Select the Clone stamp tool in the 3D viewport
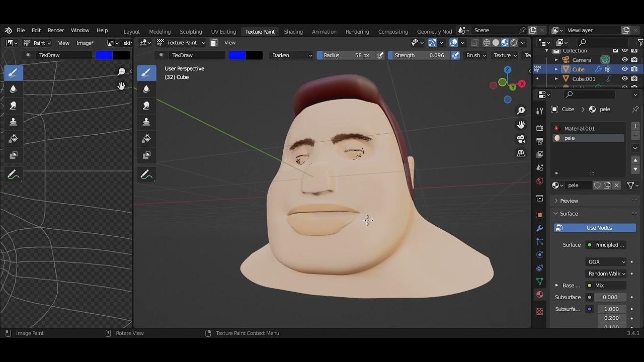The height and width of the screenshot is (362, 644). (146, 122)
